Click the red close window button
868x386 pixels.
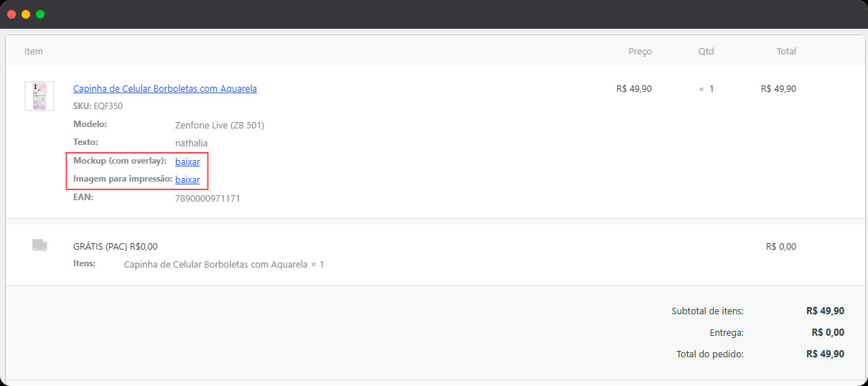click(11, 14)
